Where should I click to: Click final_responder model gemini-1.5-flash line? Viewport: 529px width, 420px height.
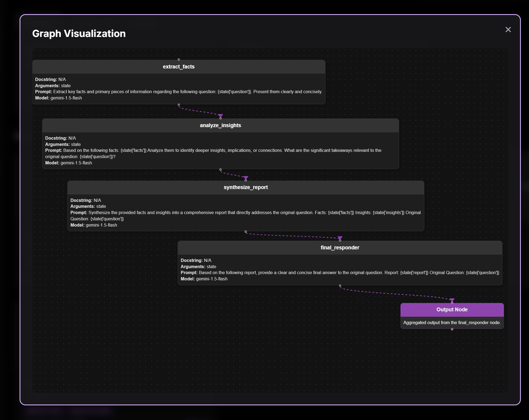[x=204, y=279]
